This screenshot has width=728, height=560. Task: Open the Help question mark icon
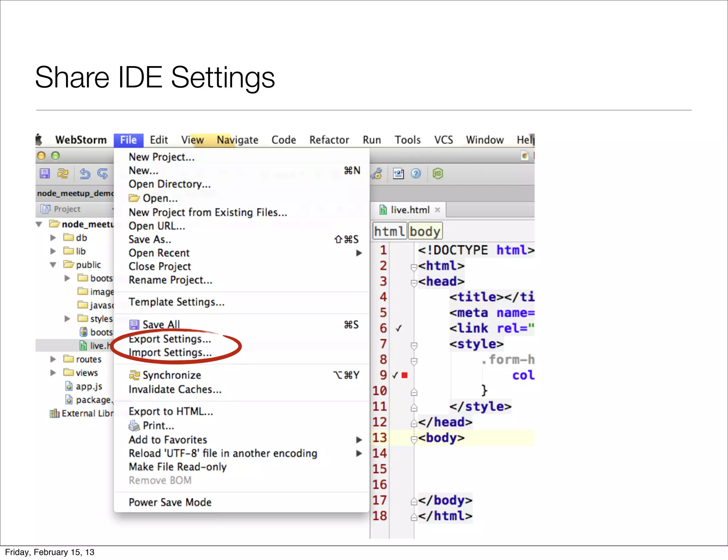[416, 173]
